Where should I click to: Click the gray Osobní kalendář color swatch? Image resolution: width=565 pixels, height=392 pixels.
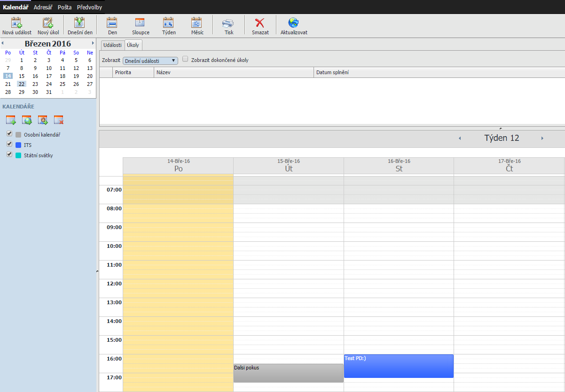(x=18, y=135)
